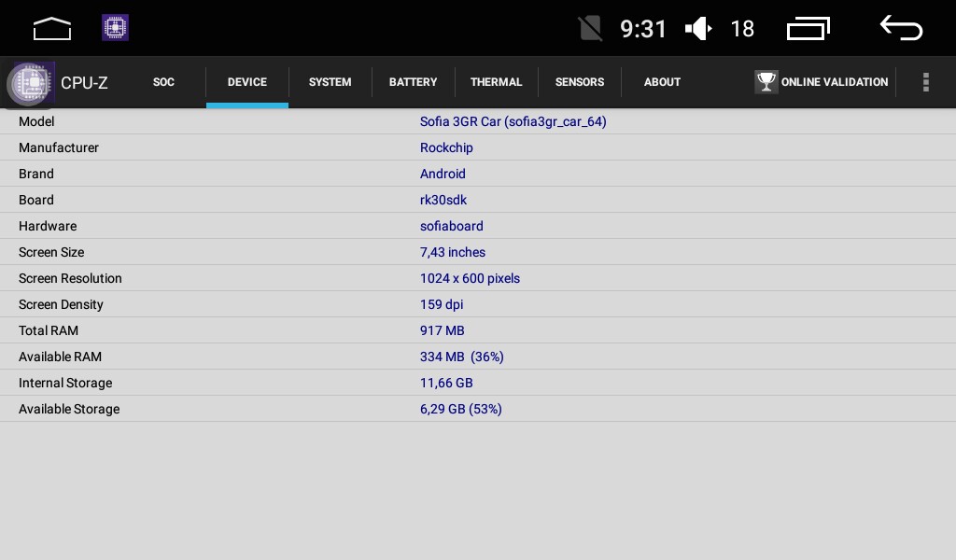Tap the sofiaboard hardware value
This screenshot has height=560, width=956.
(x=451, y=226)
